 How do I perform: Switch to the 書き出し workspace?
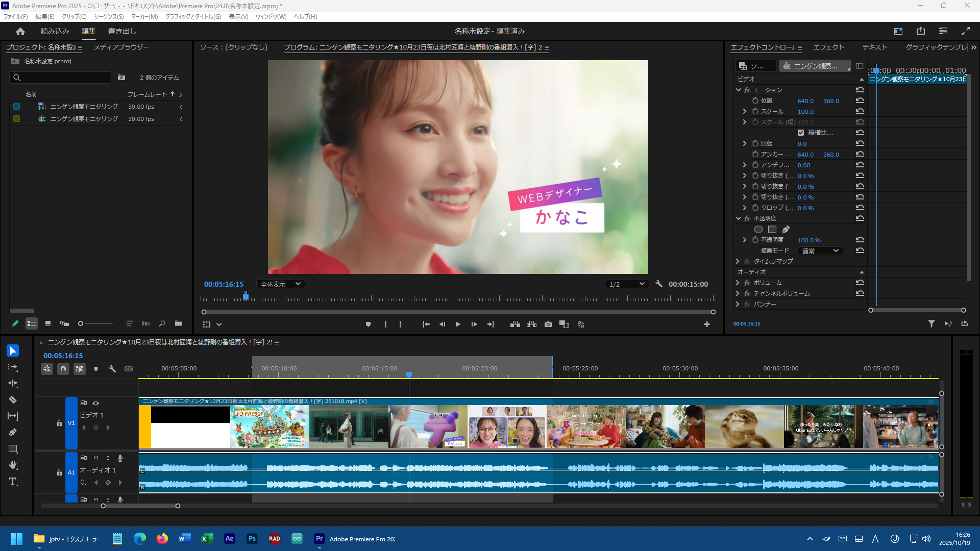122,31
